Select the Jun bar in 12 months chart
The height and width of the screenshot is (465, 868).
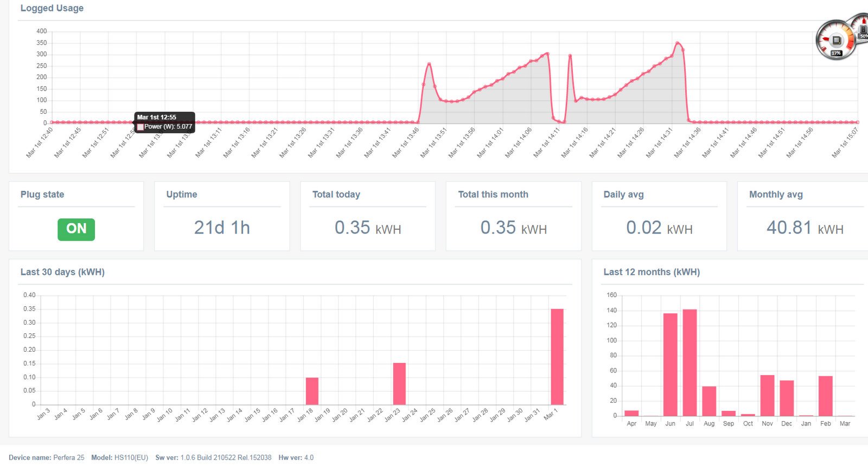point(671,365)
